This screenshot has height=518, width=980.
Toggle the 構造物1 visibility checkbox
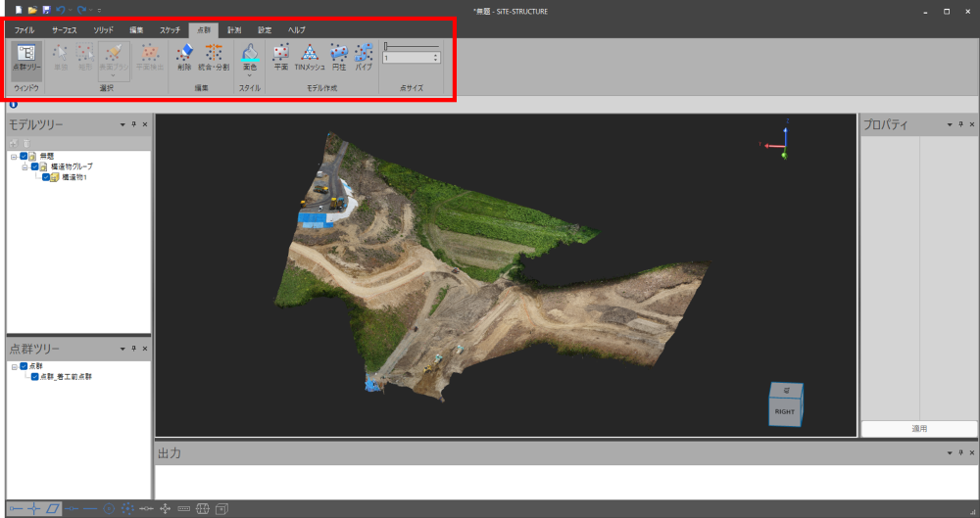(x=46, y=177)
